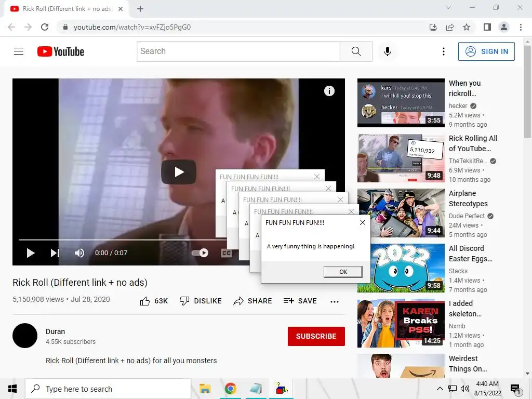The height and width of the screenshot is (399, 532).
Task: Switch to Chrome in taskbar
Action: pyautogui.click(x=230, y=389)
